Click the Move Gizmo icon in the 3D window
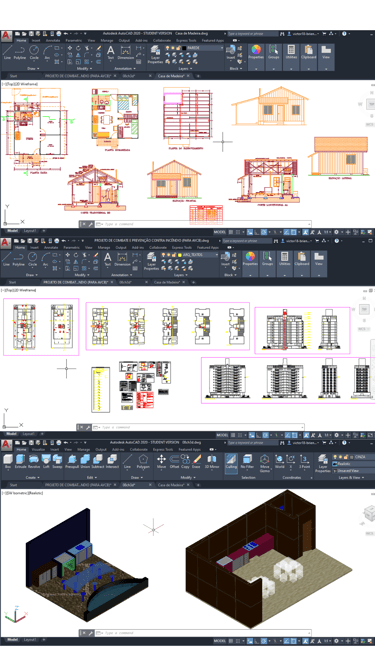The width and height of the screenshot is (375, 666). point(265,463)
